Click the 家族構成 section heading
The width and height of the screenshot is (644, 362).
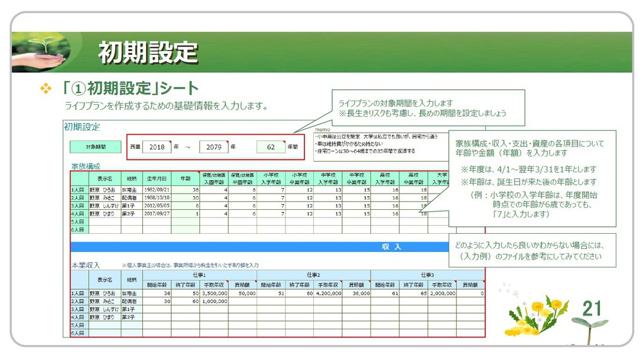pos(86,166)
